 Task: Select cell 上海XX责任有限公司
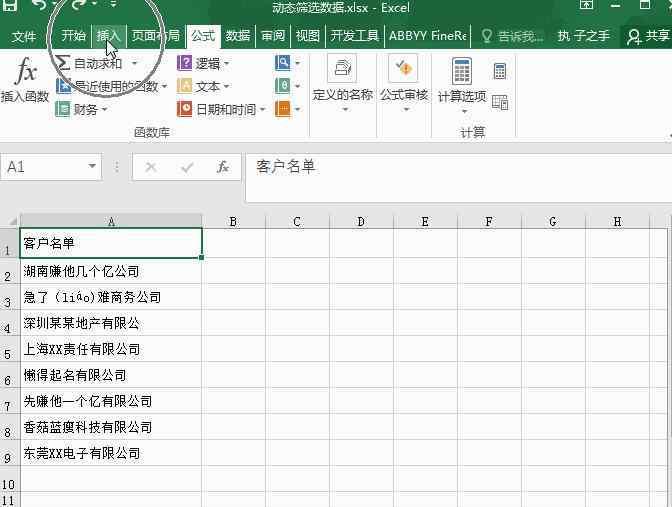[111, 349]
